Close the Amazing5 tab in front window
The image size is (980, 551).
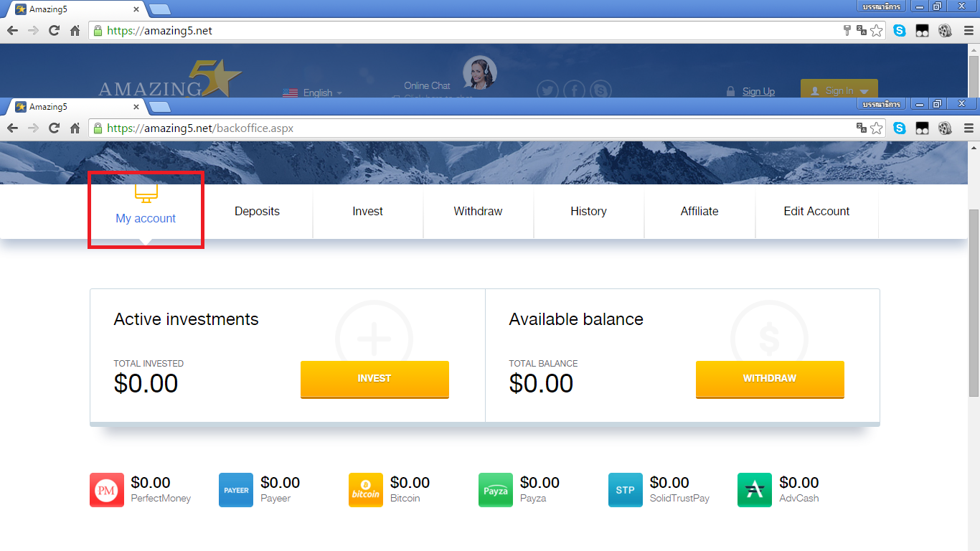[x=136, y=107]
